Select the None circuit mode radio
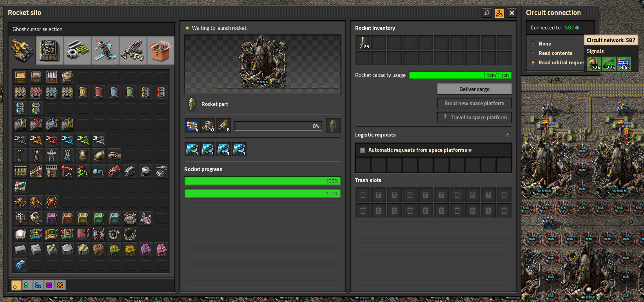Viewport: 644px width, 302px height. coord(533,44)
